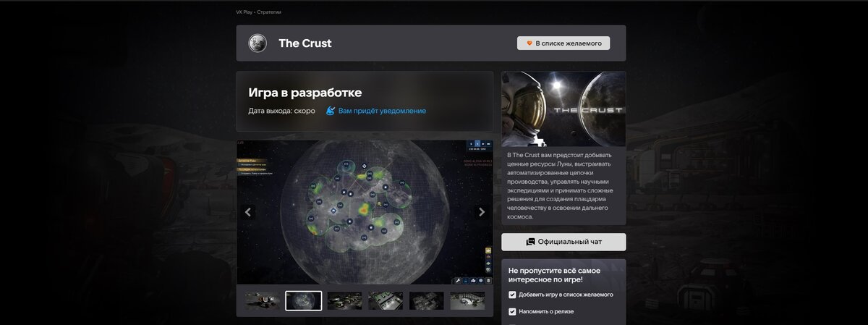Select first thumbnail with lunar rover

click(x=262, y=301)
